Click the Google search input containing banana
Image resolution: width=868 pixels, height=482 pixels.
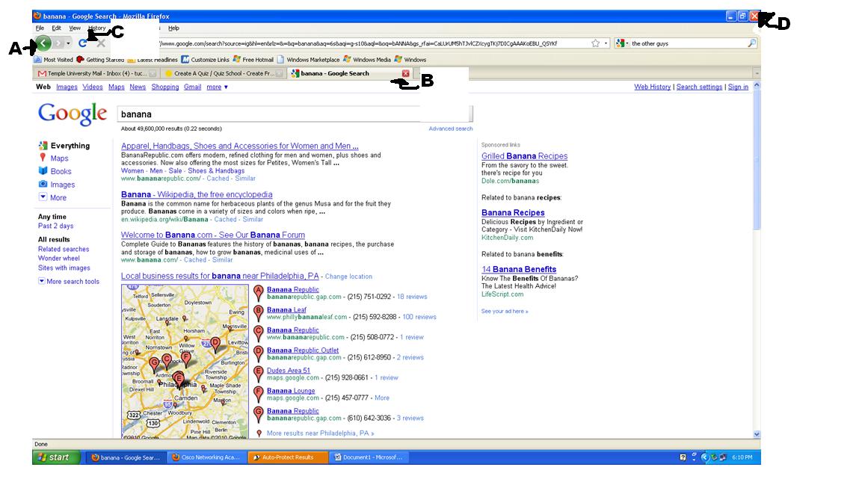(295, 114)
